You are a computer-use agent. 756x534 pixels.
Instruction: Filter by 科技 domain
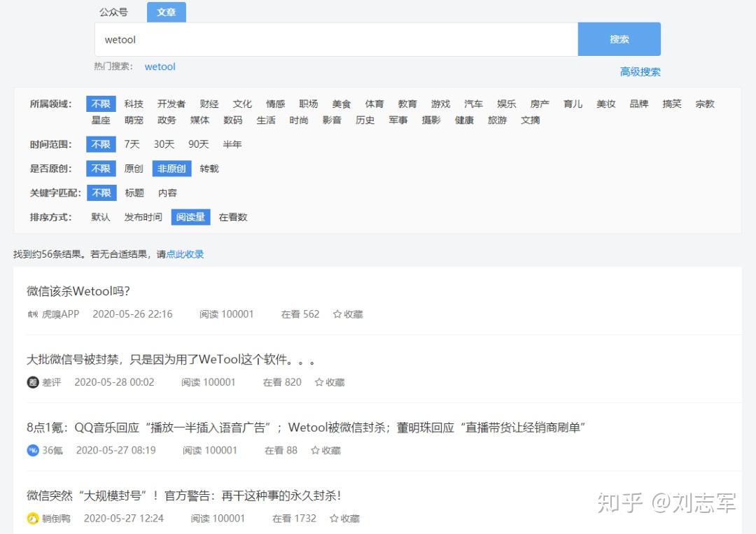[134, 104]
